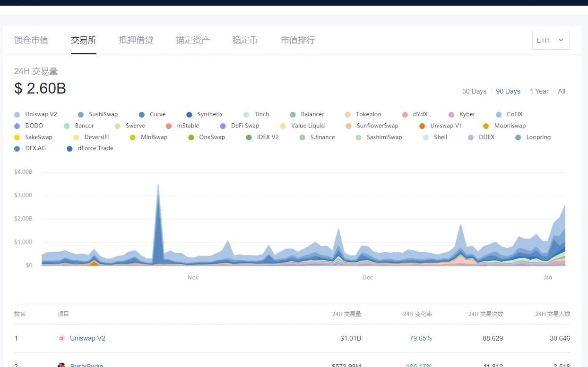Click the SushiSwap logo icon in table
This screenshot has height=367, width=588.
point(61,366)
